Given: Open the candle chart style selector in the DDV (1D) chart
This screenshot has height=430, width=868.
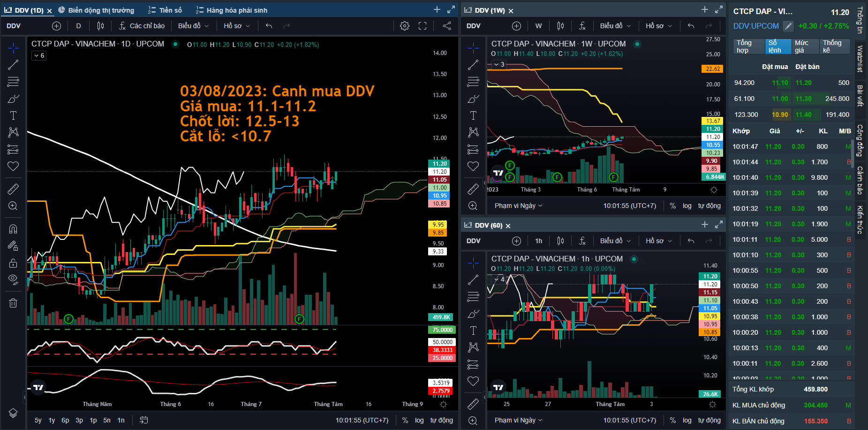Looking at the screenshot, I should point(100,26).
